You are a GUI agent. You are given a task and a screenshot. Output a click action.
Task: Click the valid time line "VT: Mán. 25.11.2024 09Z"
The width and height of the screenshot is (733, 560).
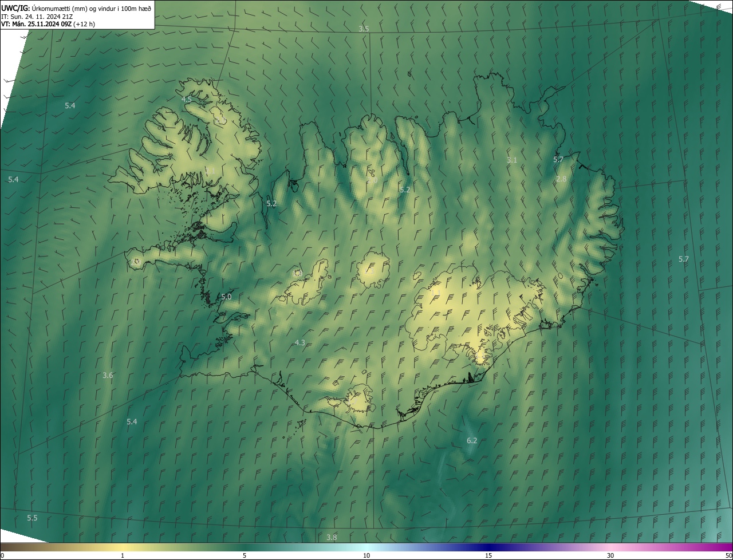click(x=36, y=24)
